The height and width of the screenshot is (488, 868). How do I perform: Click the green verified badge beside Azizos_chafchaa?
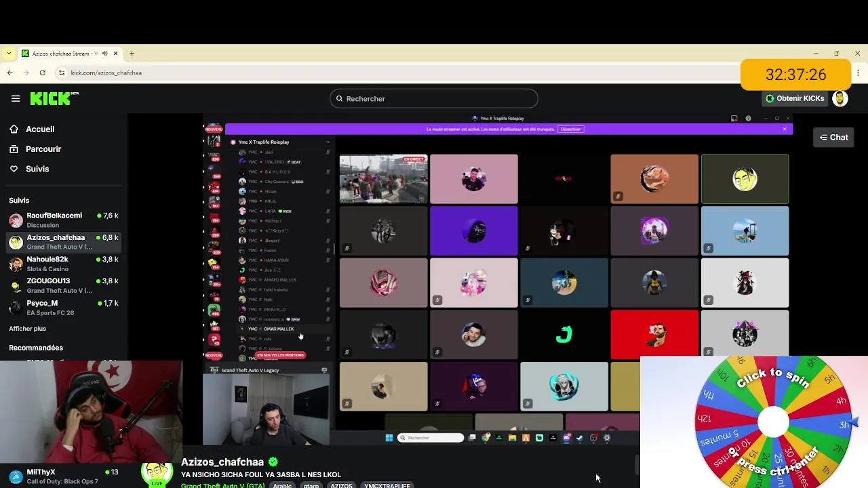coord(273,462)
